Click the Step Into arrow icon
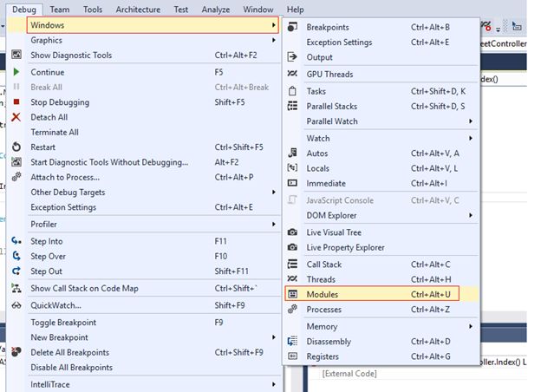 tap(16, 241)
